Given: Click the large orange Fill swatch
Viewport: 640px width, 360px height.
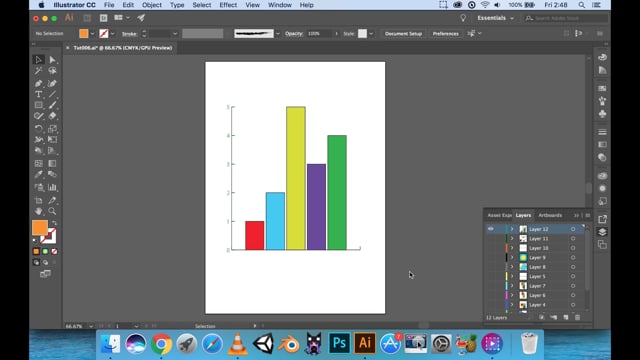Looking at the screenshot, I should [x=40, y=227].
